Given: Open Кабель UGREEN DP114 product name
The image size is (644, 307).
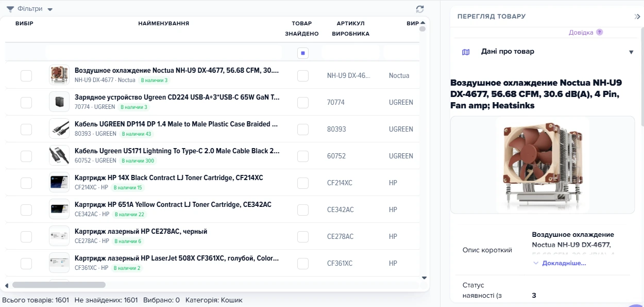Looking at the screenshot, I should [x=177, y=124].
